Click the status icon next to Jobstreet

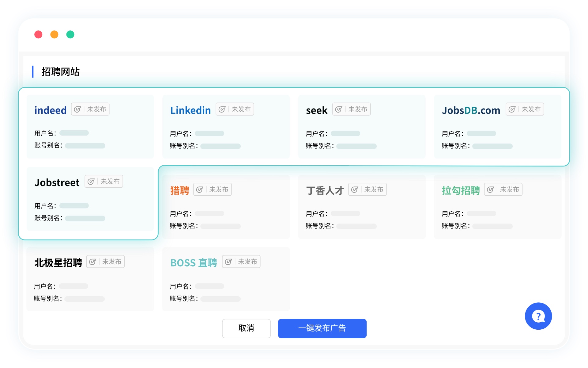91,182
